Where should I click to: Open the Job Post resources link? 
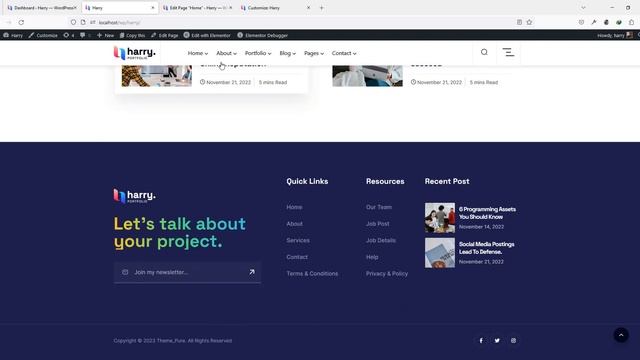(378, 224)
